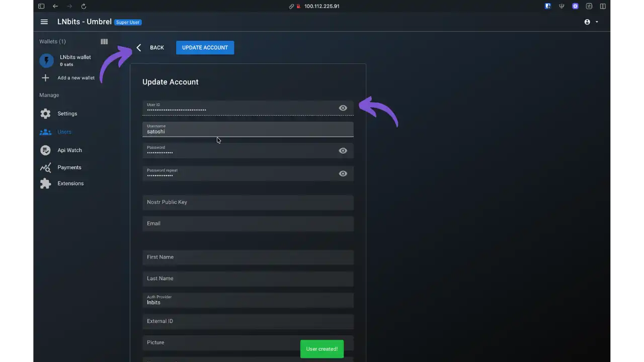Show the Password field contents
The height and width of the screenshot is (362, 644).
click(343, 151)
